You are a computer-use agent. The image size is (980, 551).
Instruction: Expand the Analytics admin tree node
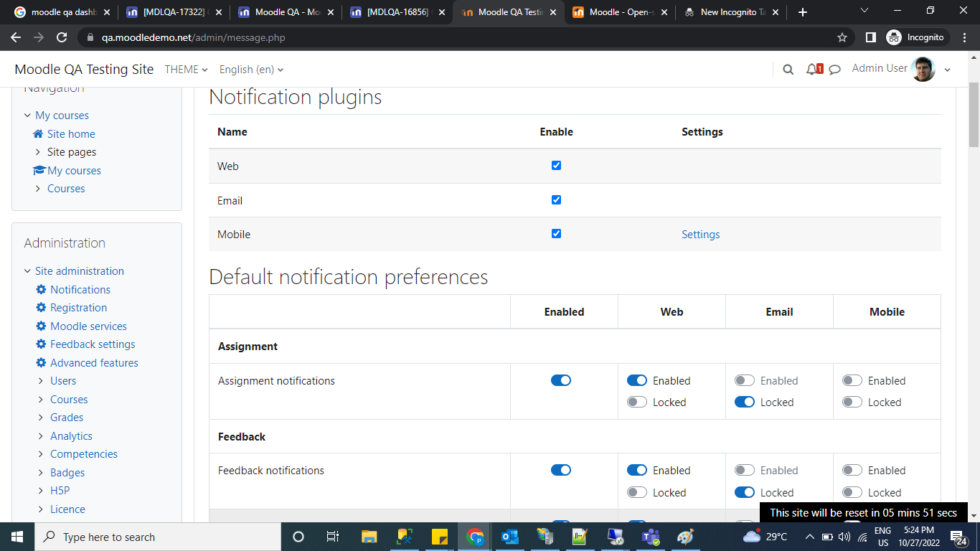[x=40, y=435]
